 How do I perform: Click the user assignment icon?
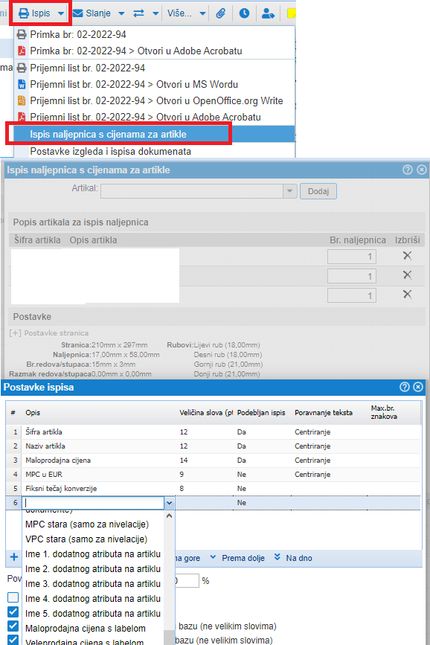[268, 13]
